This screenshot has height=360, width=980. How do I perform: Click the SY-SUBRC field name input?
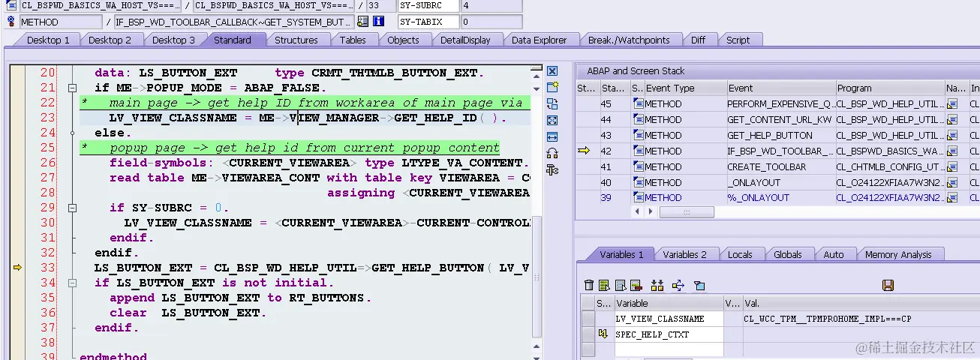coord(428,5)
